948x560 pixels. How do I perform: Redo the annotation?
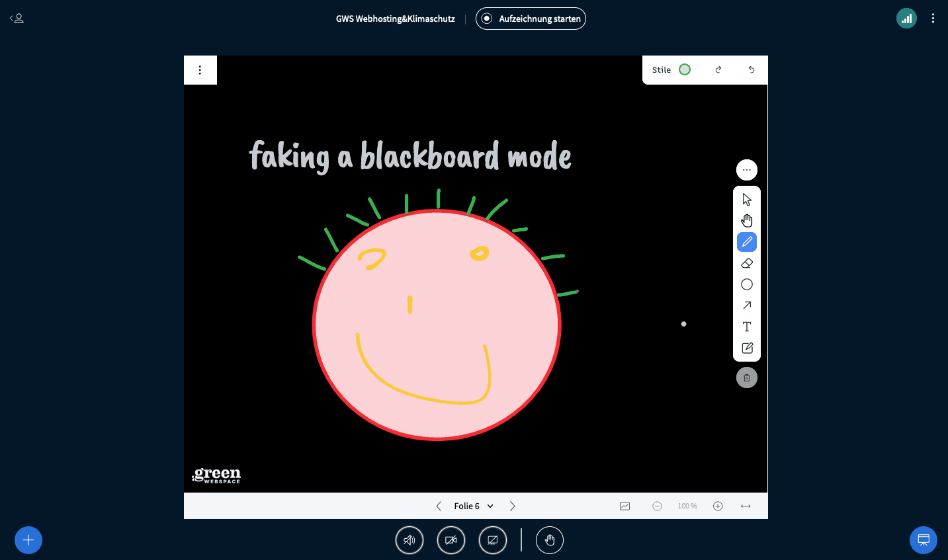tap(718, 69)
